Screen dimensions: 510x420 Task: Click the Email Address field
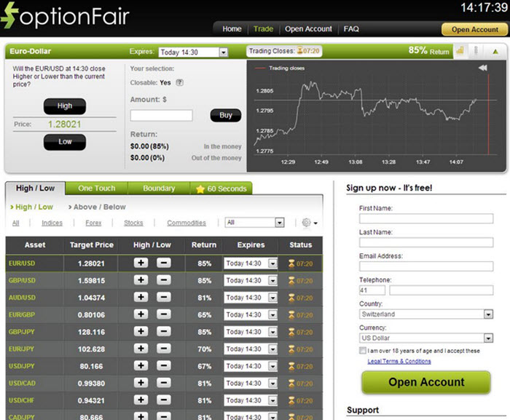(x=426, y=266)
